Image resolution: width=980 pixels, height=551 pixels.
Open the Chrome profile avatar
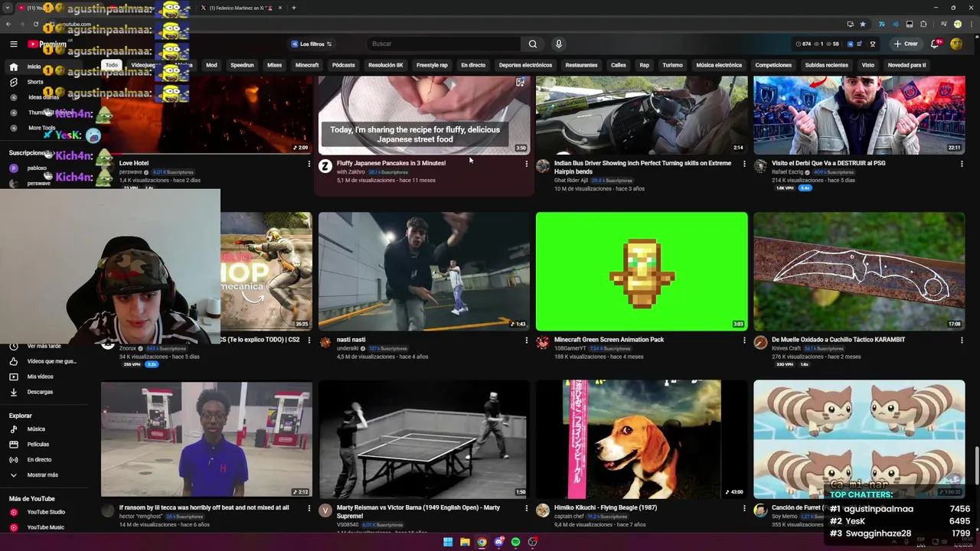pos(958,24)
